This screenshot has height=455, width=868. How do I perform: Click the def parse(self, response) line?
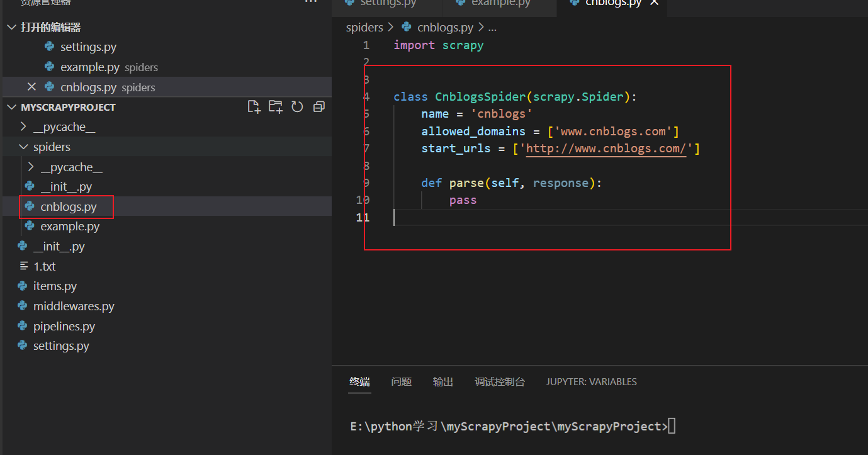click(512, 183)
